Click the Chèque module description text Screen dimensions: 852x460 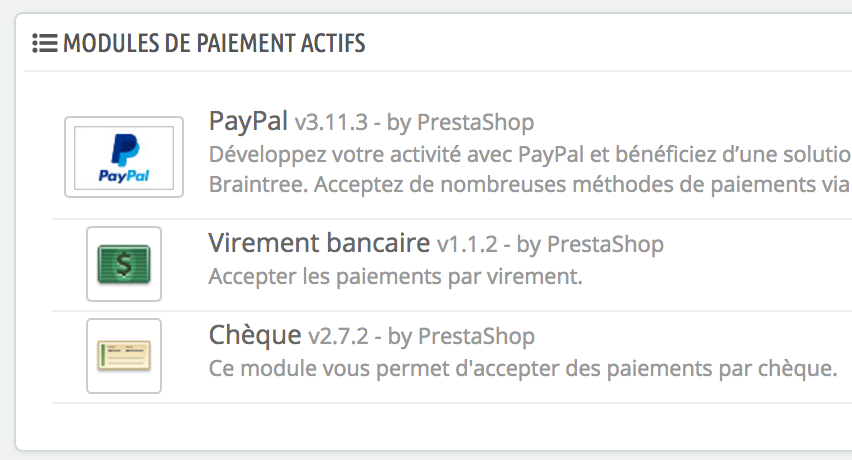click(x=523, y=369)
